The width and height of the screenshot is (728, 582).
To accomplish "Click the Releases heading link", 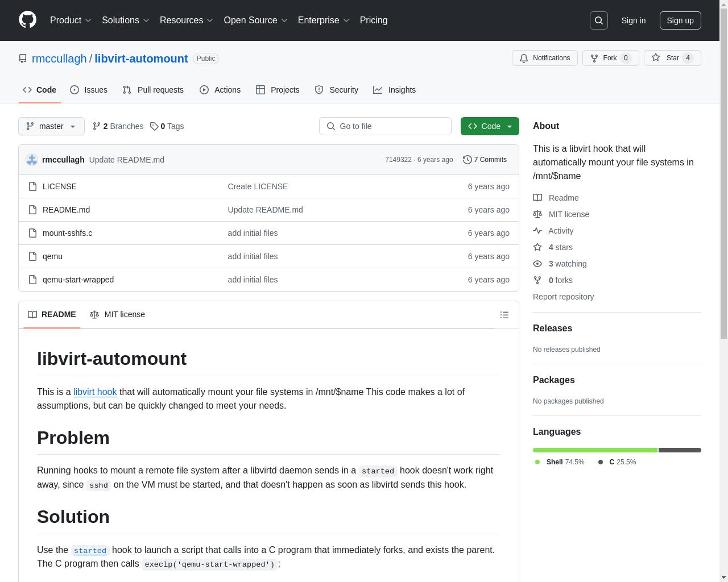I will 552,329.
